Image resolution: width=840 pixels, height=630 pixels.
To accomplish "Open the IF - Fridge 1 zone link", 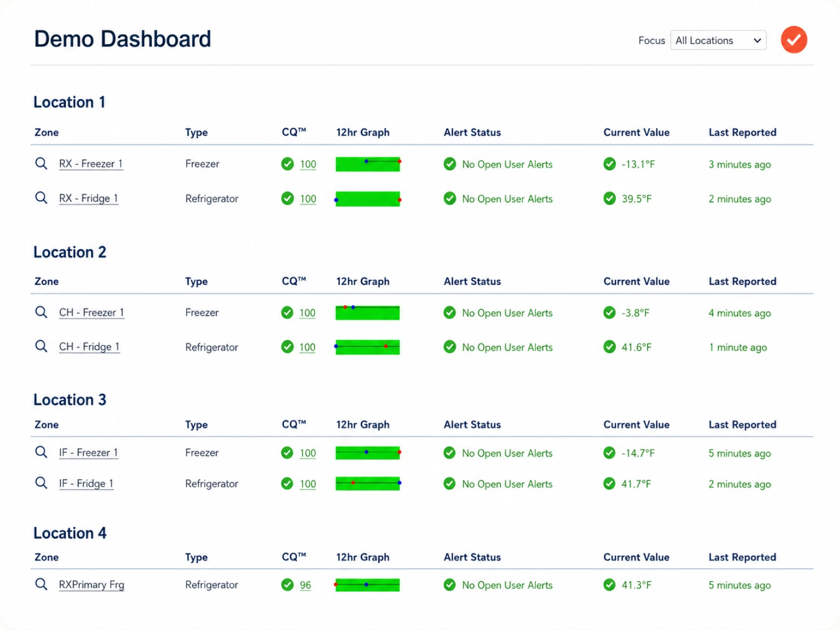I will (x=86, y=484).
